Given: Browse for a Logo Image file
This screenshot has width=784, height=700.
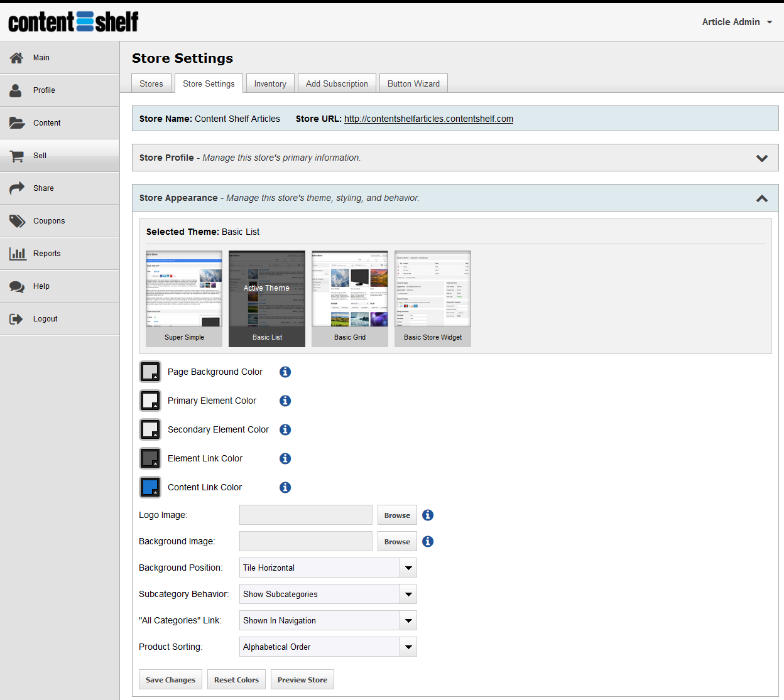Looking at the screenshot, I should coord(397,515).
